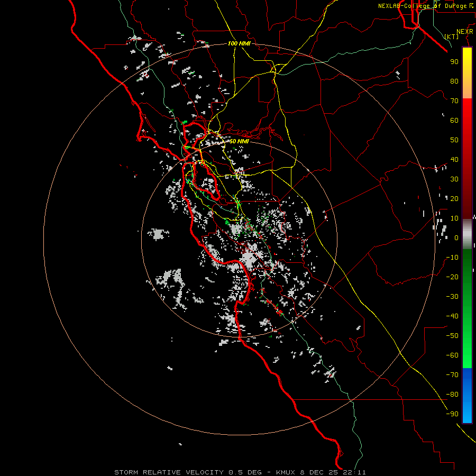Click the 50 NMI range ring label
The width and height of the screenshot is (476, 476).
239,141
